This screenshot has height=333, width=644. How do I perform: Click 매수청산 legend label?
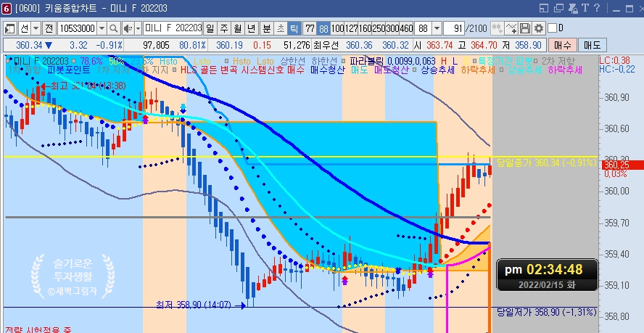tap(327, 70)
